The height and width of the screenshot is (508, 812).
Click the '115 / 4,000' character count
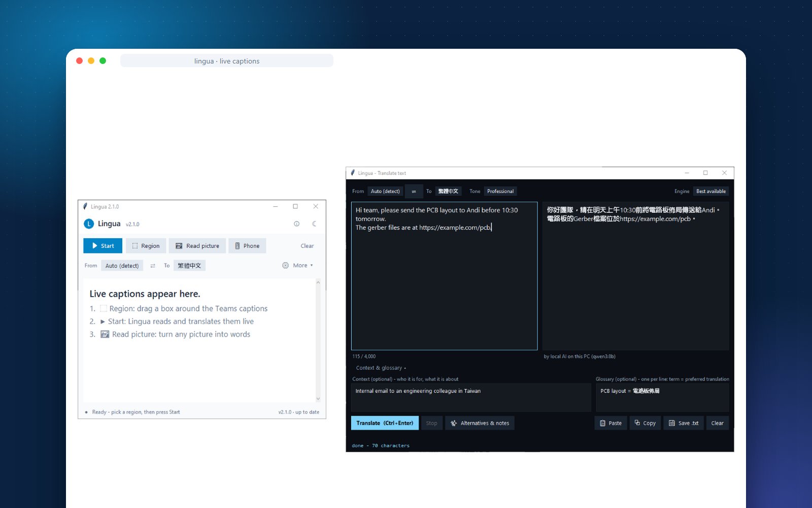pyautogui.click(x=364, y=357)
